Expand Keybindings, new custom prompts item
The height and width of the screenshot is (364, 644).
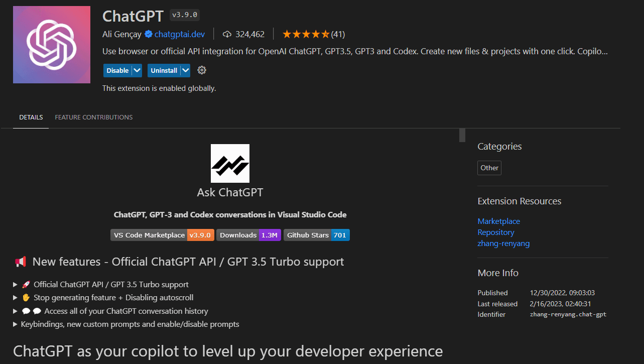pyautogui.click(x=126, y=324)
